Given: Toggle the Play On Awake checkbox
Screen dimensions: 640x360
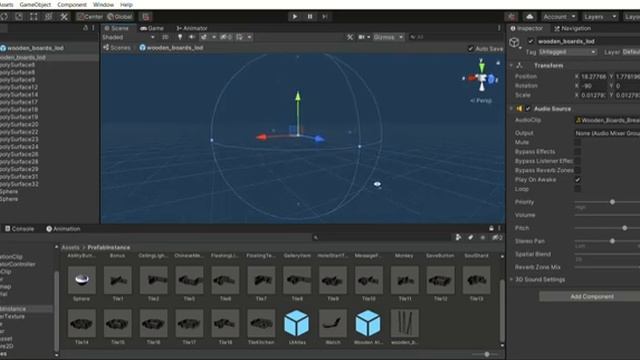Looking at the screenshot, I should (x=578, y=180).
